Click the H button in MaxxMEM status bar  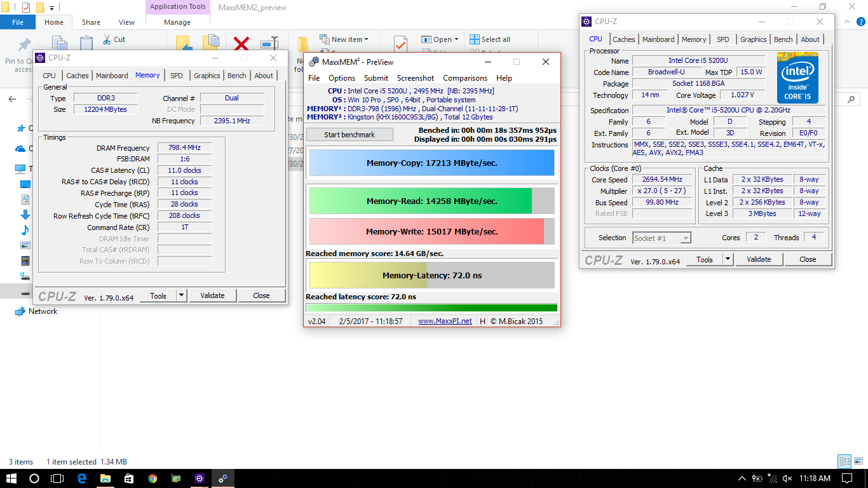tap(483, 321)
